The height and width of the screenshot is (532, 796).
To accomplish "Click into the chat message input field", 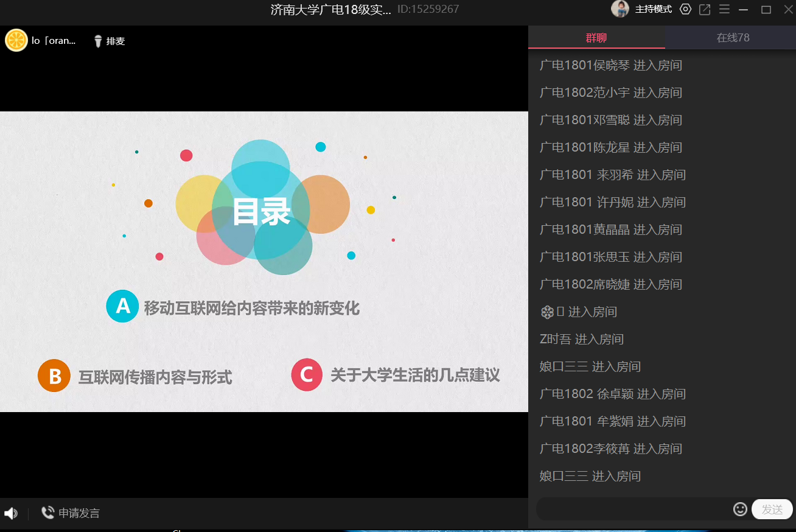I will click(633, 509).
